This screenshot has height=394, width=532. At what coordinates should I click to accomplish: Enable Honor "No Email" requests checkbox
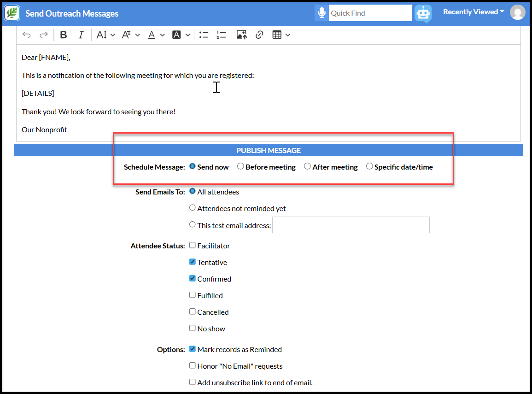point(193,365)
